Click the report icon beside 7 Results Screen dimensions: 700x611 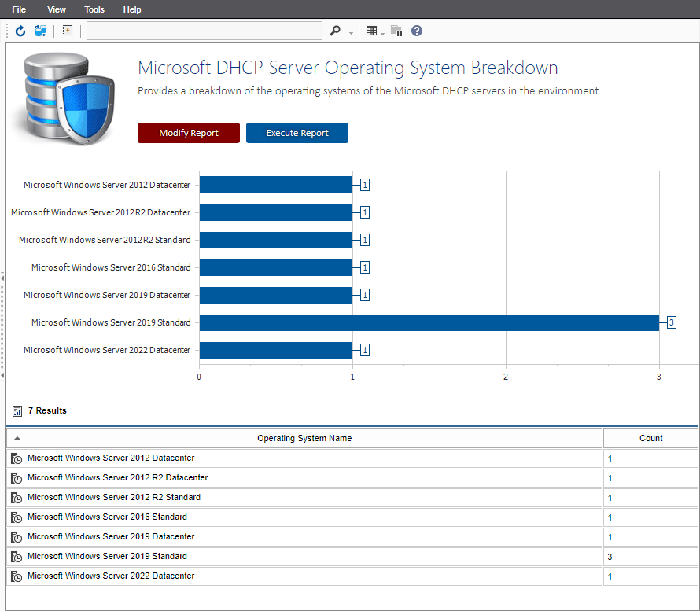click(17, 411)
